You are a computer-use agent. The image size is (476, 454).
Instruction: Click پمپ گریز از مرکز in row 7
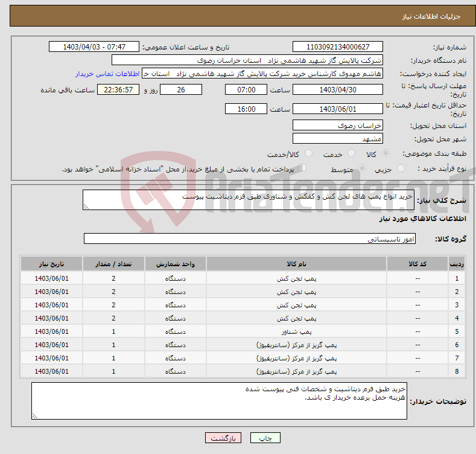click(296, 358)
